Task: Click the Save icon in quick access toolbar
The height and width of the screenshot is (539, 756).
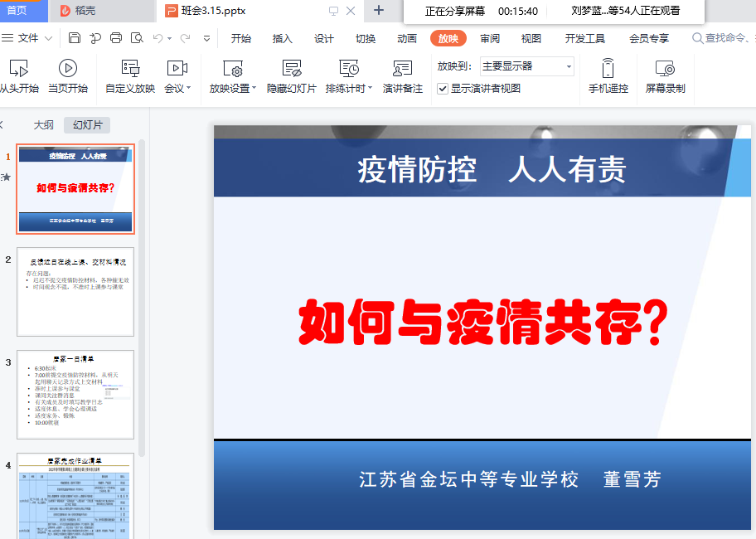Action: [73, 37]
